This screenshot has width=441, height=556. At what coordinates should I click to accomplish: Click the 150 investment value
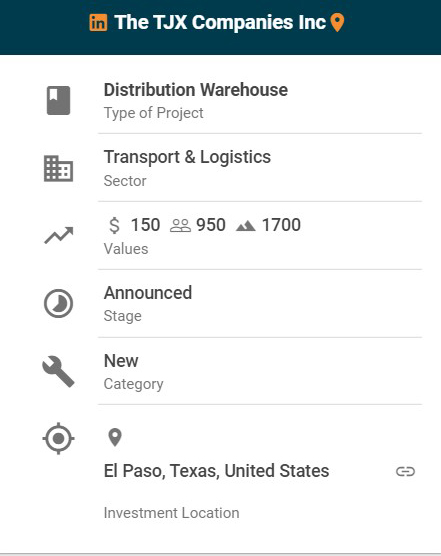[145, 225]
